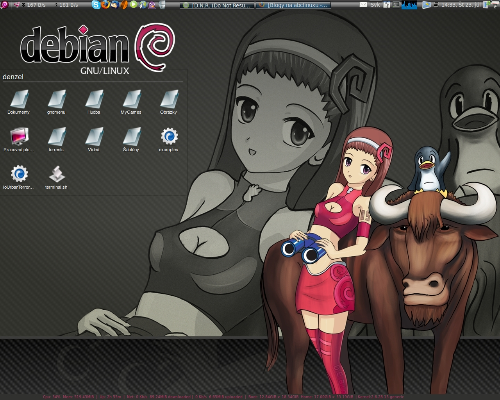Click the 'denzel' folder view title
The height and width of the screenshot is (400, 500).
[13, 77]
